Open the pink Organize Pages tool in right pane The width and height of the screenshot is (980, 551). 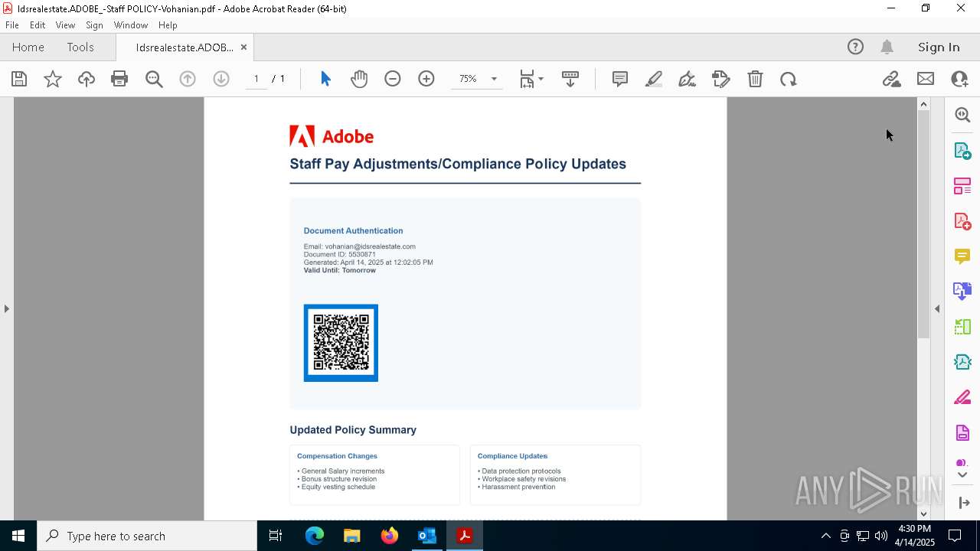(962, 186)
